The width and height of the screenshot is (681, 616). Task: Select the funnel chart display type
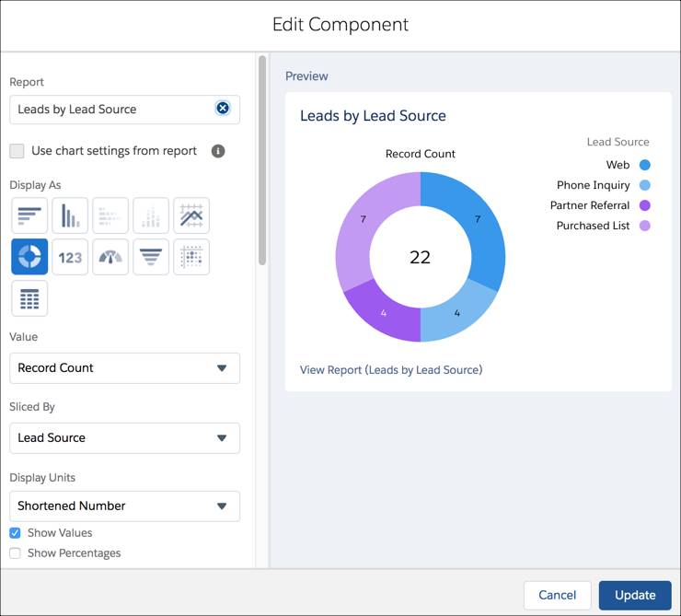(151, 257)
